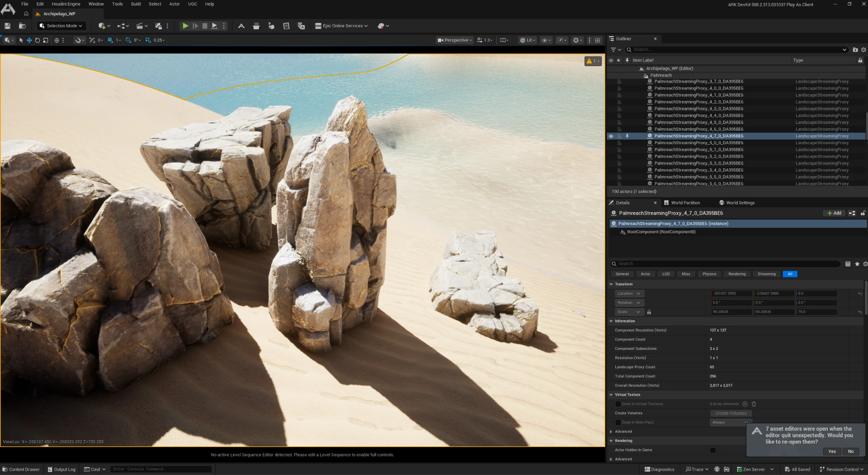This screenshot has height=475, width=868.
Task: Collapse the Transform section
Action: [x=611, y=284]
